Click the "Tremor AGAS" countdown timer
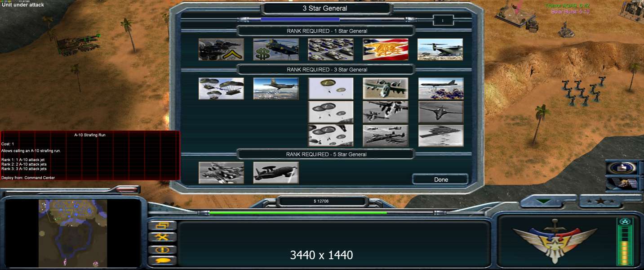This screenshot has width=644, height=270. tap(567, 6)
